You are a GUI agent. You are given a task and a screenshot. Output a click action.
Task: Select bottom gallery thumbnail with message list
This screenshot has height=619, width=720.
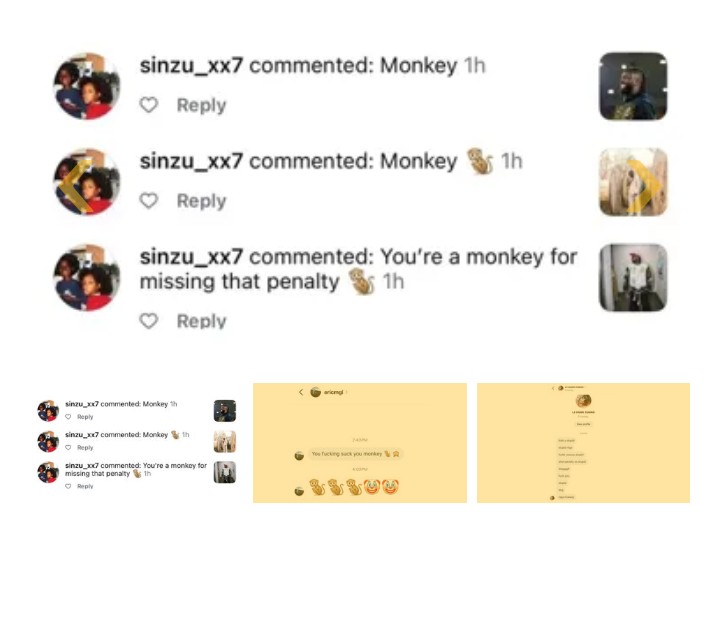583,443
